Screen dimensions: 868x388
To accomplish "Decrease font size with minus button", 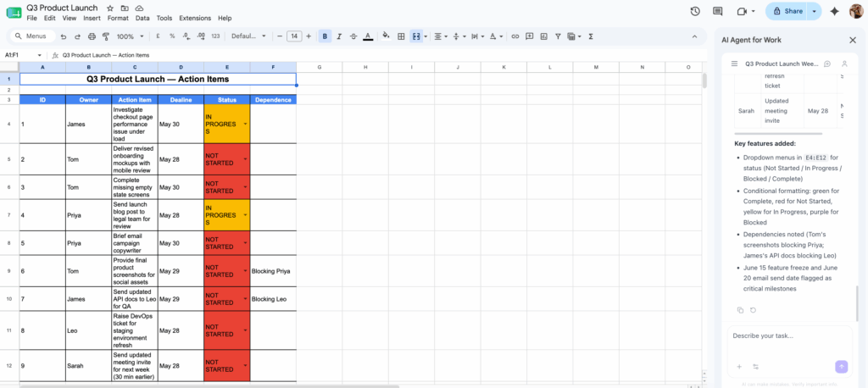I will 280,36.
